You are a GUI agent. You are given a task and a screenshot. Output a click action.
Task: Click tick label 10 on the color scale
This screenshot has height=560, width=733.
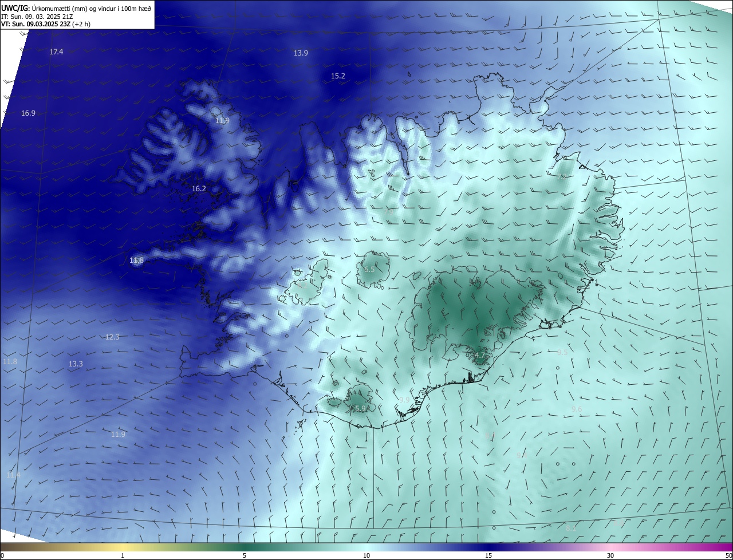coord(366,556)
